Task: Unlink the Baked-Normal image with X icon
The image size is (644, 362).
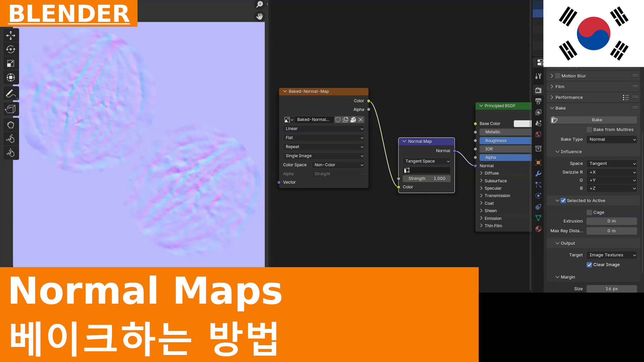Action: click(x=361, y=120)
